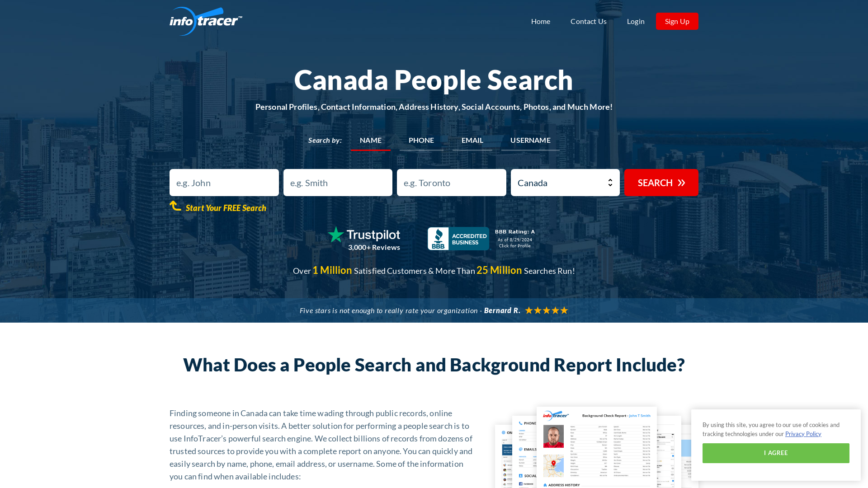The image size is (868, 488).
Task: Toggle the Login link
Action: coord(636,21)
